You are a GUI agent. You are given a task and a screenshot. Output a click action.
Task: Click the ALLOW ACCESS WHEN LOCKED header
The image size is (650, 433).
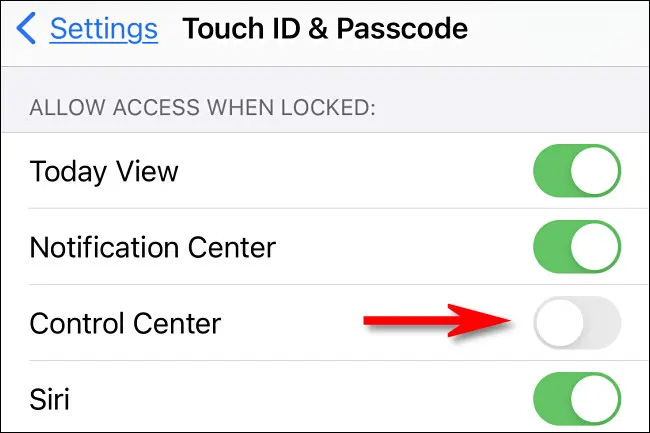202,108
